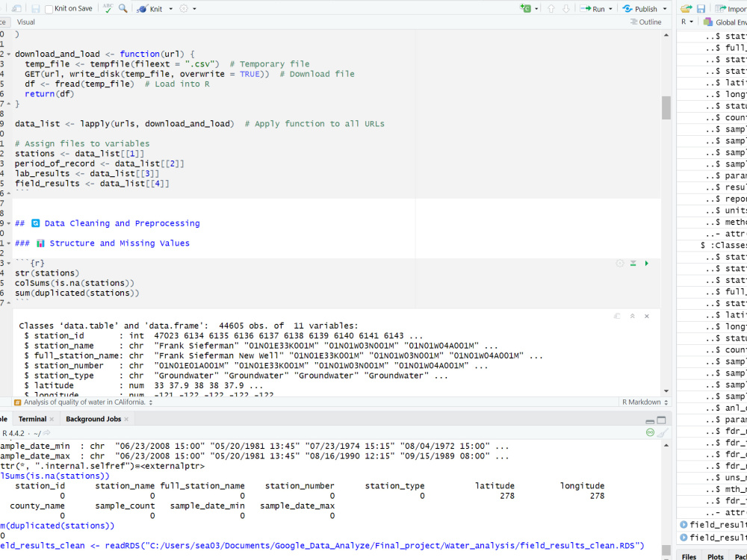This screenshot has height=560, width=747.
Task: Open the Insert chunk dropdown arrow
Action: pyautogui.click(x=536, y=9)
